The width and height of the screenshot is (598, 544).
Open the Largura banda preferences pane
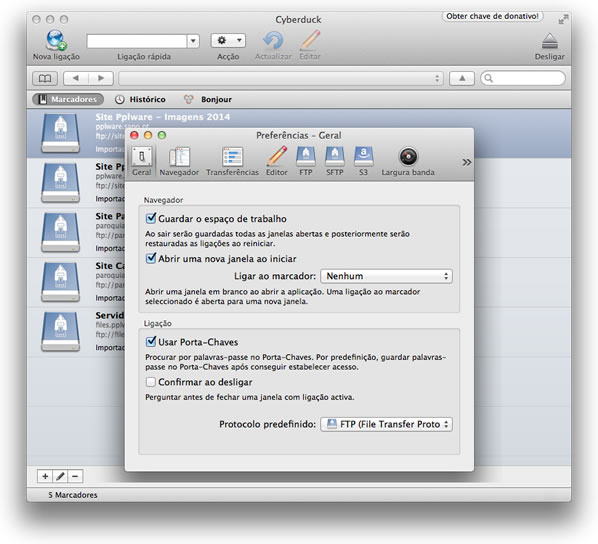click(408, 161)
